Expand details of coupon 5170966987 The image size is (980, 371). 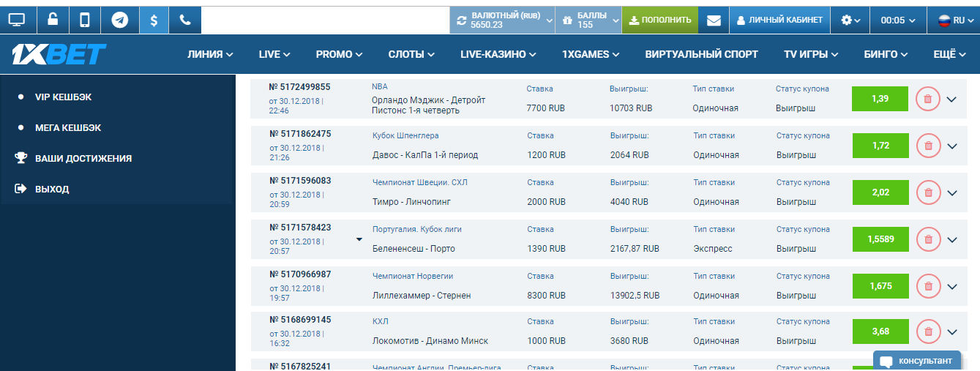pyautogui.click(x=951, y=287)
